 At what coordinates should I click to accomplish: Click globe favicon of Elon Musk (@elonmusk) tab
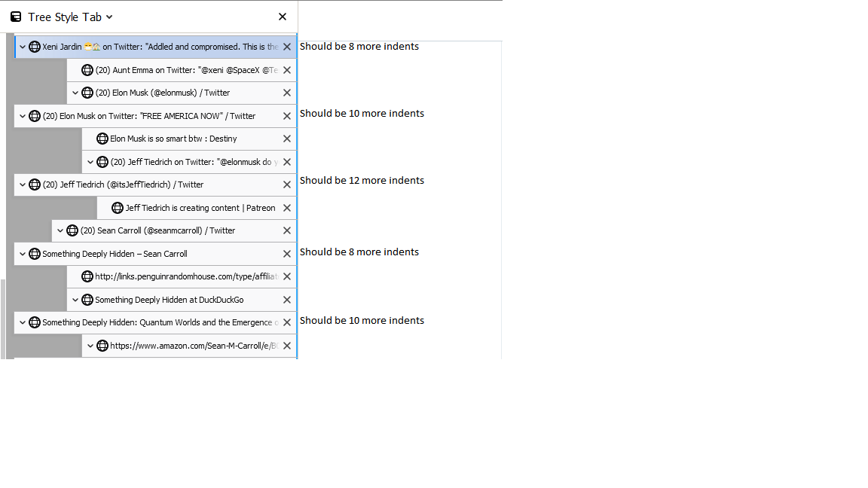click(87, 93)
